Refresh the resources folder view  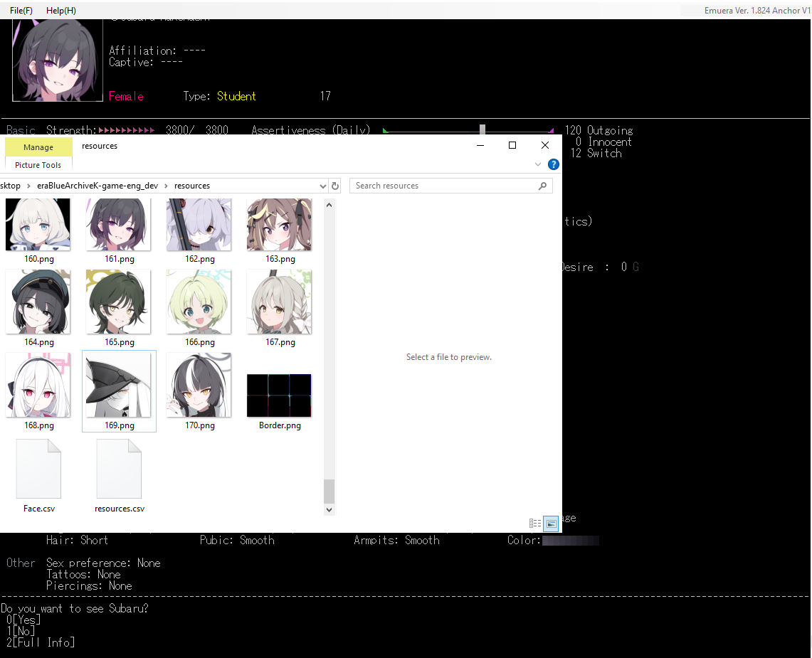pyautogui.click(x=335, y=186)
